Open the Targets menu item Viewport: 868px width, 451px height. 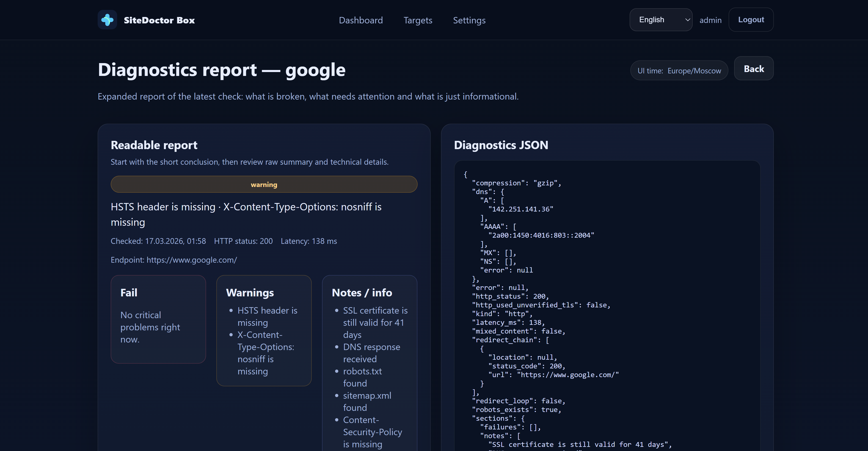point(417,20)
